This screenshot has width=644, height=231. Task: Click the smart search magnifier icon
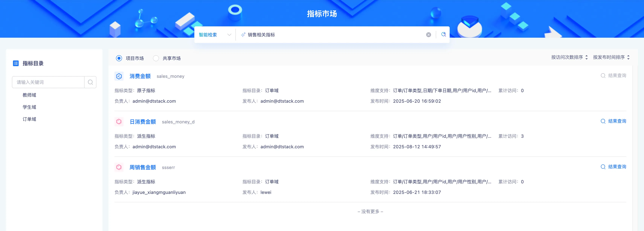443,34
